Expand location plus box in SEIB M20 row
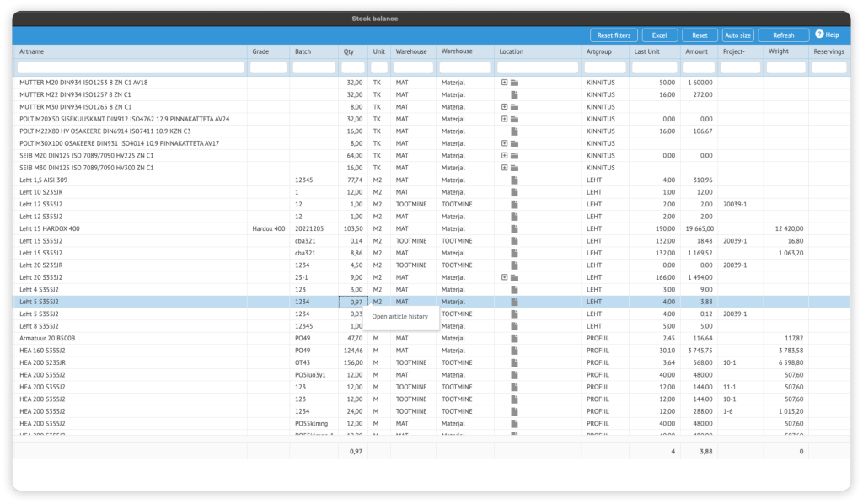 [504, 156]
